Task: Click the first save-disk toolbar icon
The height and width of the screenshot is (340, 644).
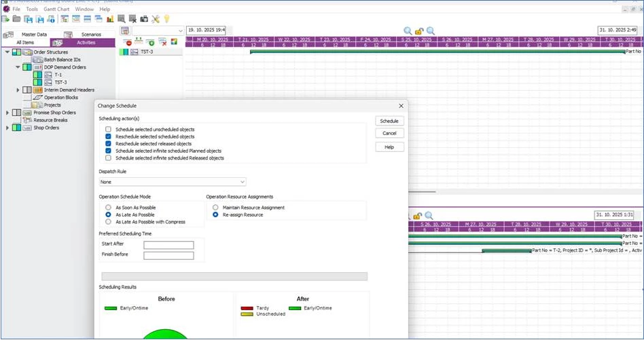Action: click(x=29, y=19)
